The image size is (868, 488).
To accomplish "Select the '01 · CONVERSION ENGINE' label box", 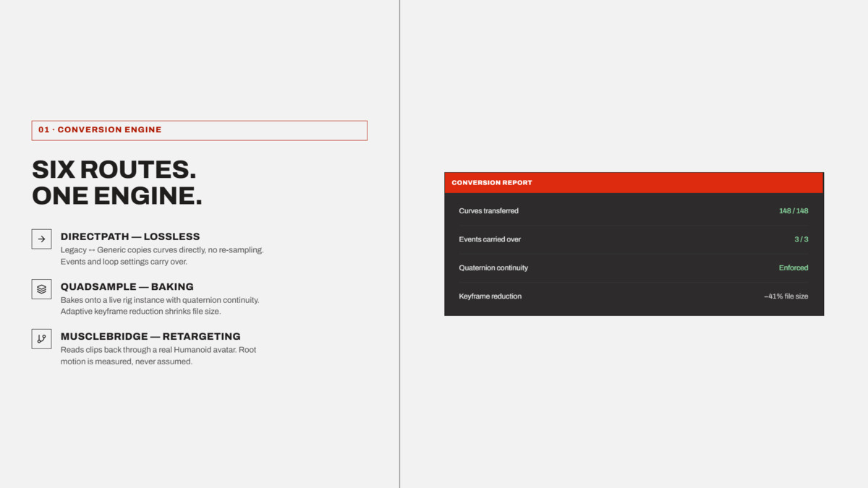I will (200, 130).
